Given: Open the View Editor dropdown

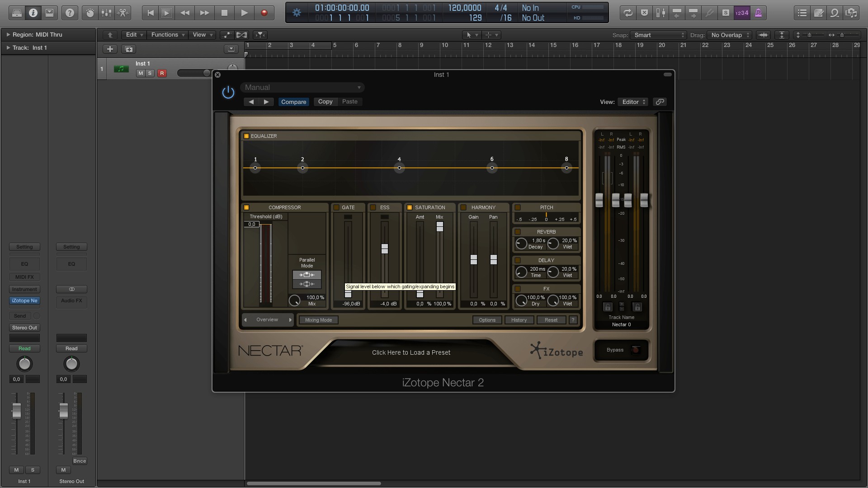Looking at the screenshot, I should point(633,102).
